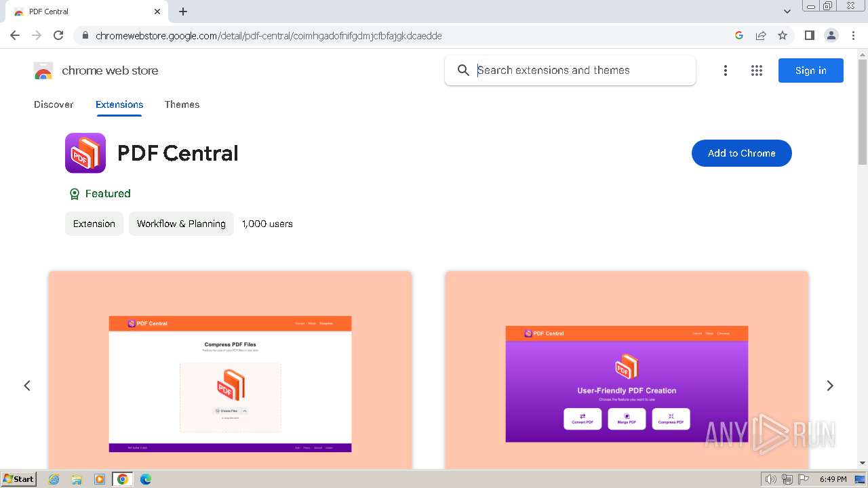The image size is (868, 488).
Task: Show the next screenshot
Action: (830, 386)
